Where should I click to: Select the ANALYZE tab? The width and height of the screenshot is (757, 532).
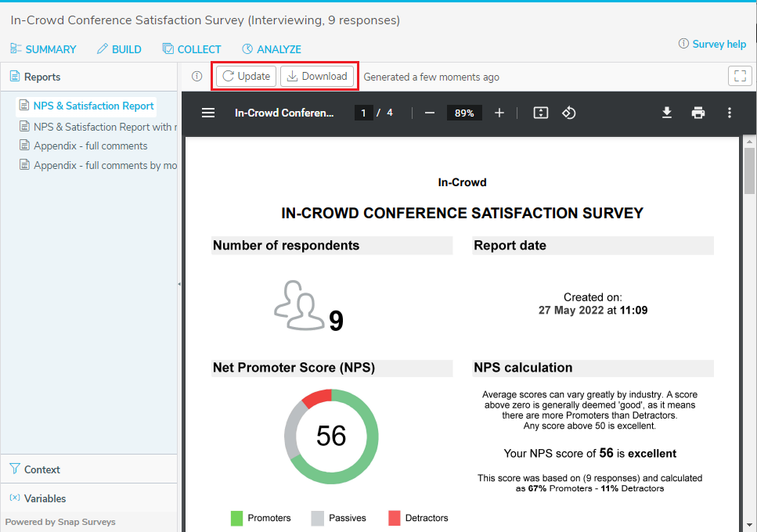272,49
